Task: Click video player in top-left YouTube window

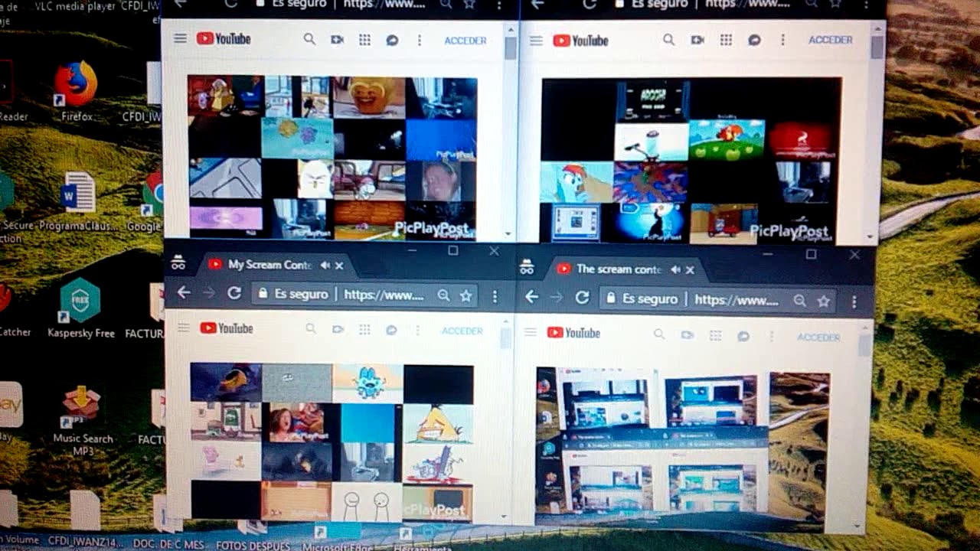Action: pyautogui.click(x=332, y=157)
